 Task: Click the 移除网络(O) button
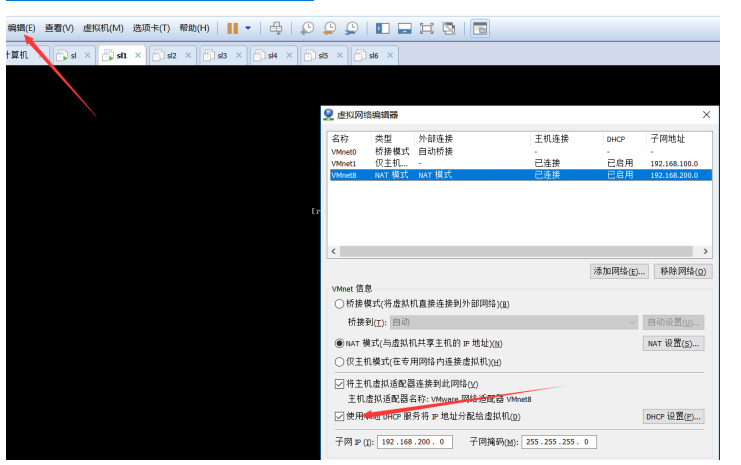click(x=683, y=271)
